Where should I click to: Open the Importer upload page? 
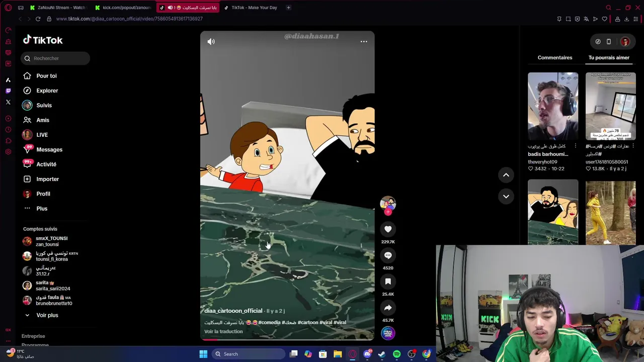[x=41, y=179]
